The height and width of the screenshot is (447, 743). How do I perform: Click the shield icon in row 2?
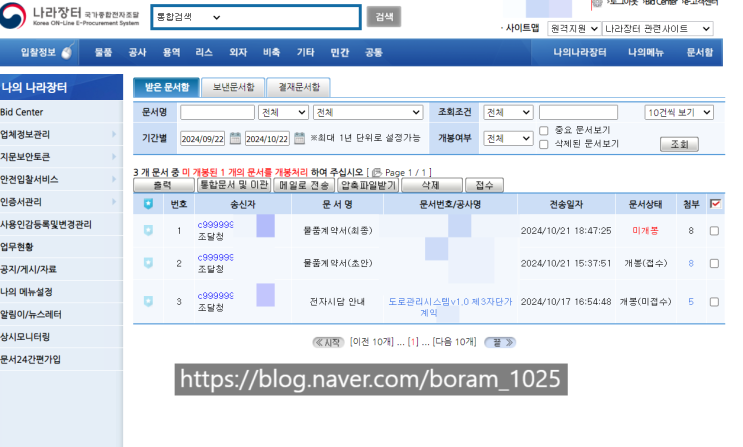148,263
